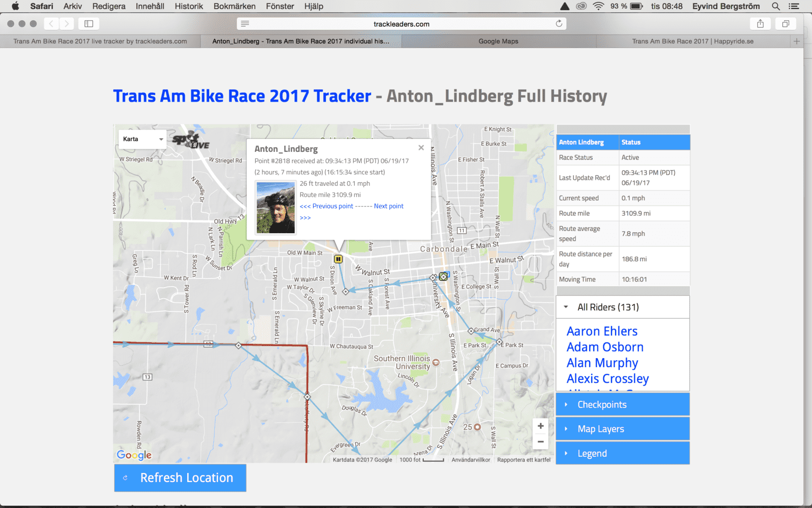Click the Refresh Location button
812x508 pixels.
click(180, 478)
